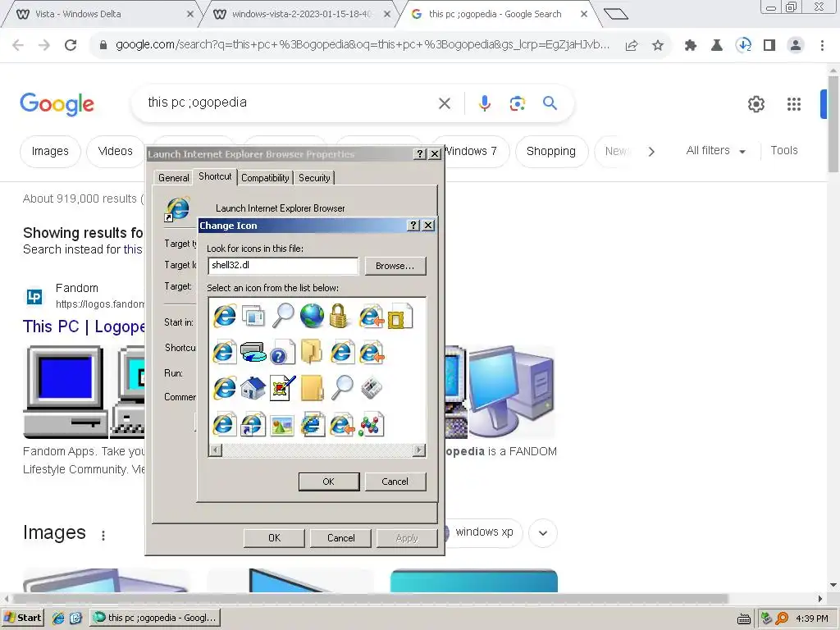Pick the image document with pen icon
This screenshot has height=630, width=840.
282,387
